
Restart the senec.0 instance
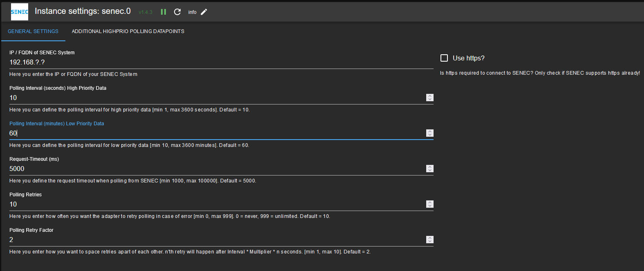(177, 12)
